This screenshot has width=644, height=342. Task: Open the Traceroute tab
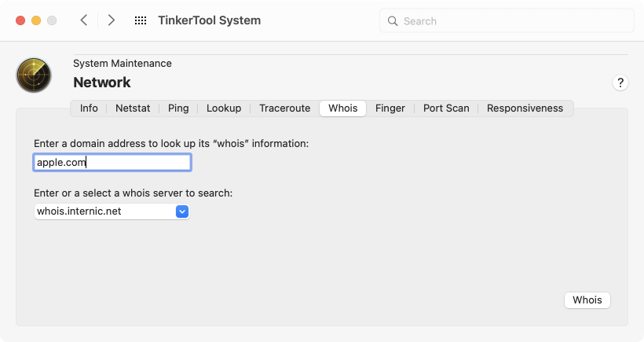[x=284, y=108]
